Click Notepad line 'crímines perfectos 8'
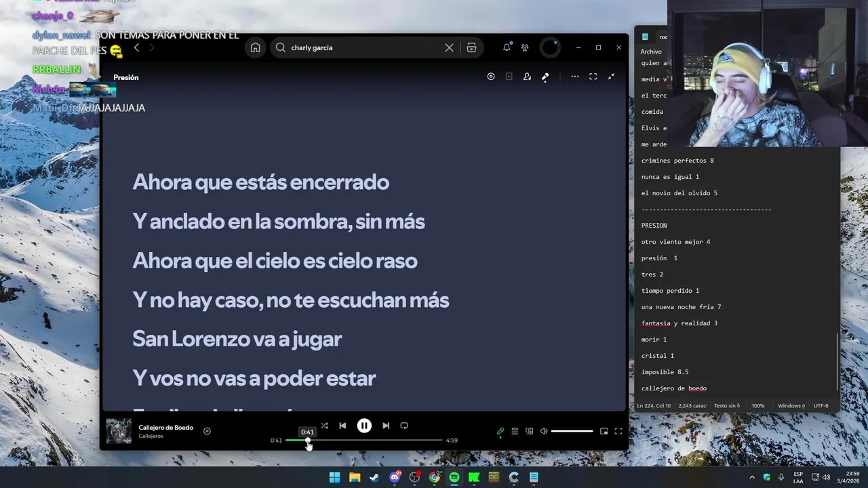868x488 pixels. click(x=677, y=161)
